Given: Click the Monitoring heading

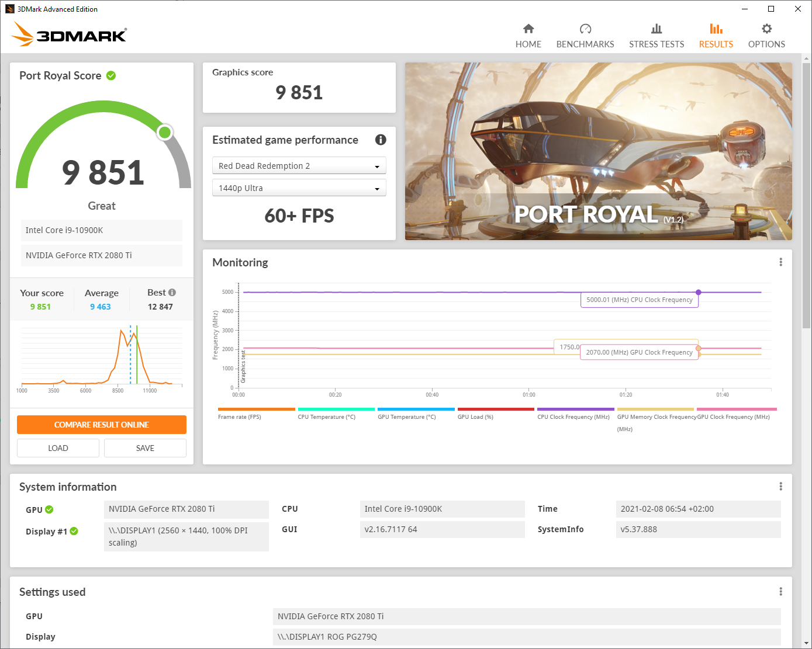Looking at the screenshot, I should tap(240, 262).
